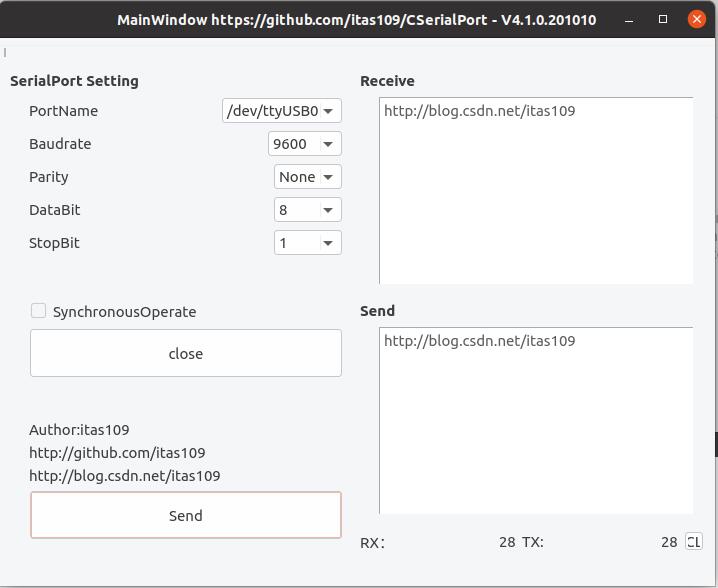Click the Send button

[186, 516]
